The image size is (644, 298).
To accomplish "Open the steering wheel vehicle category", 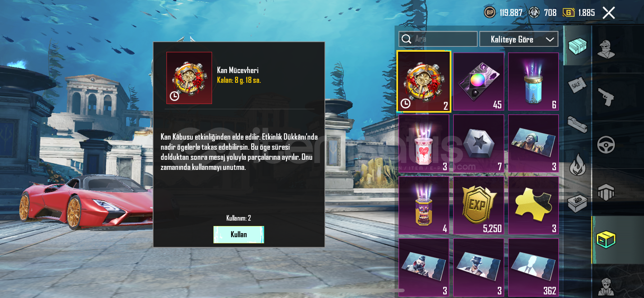I will [606, 145].
